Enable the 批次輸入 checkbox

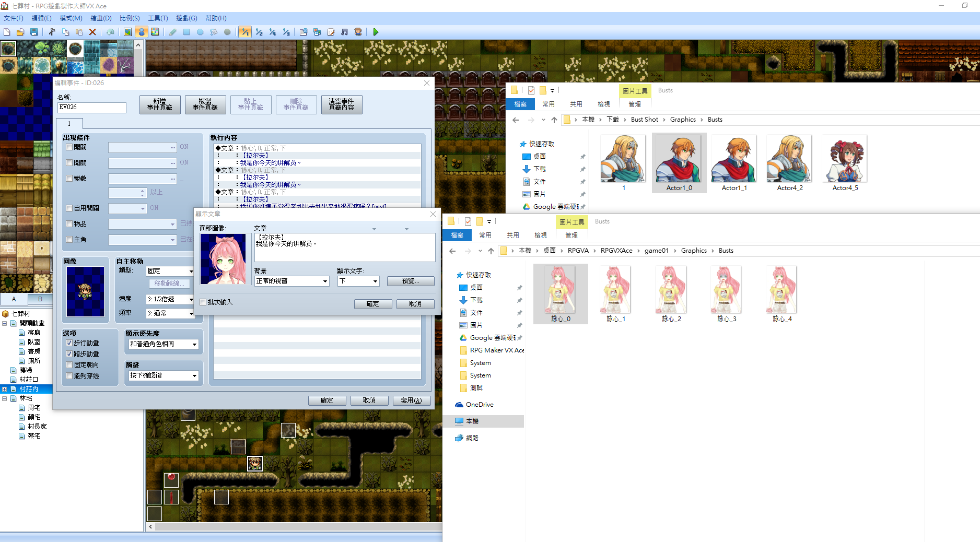[x=203, y=302]
